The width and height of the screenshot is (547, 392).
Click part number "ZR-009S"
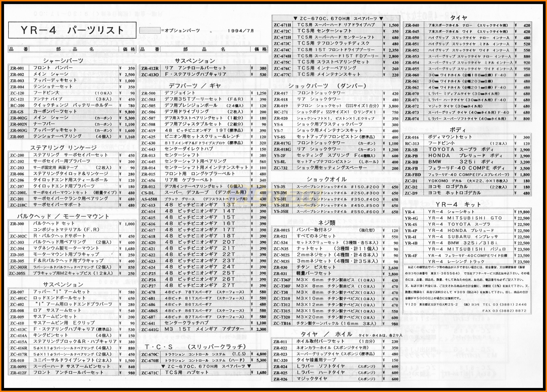(18, 367)
